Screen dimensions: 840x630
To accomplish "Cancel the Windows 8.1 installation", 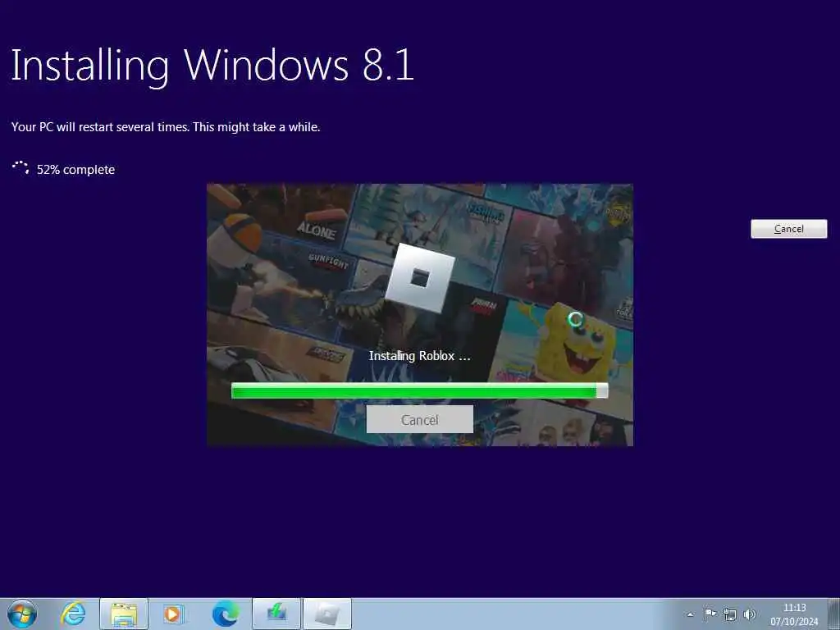I will pos(788,229).
